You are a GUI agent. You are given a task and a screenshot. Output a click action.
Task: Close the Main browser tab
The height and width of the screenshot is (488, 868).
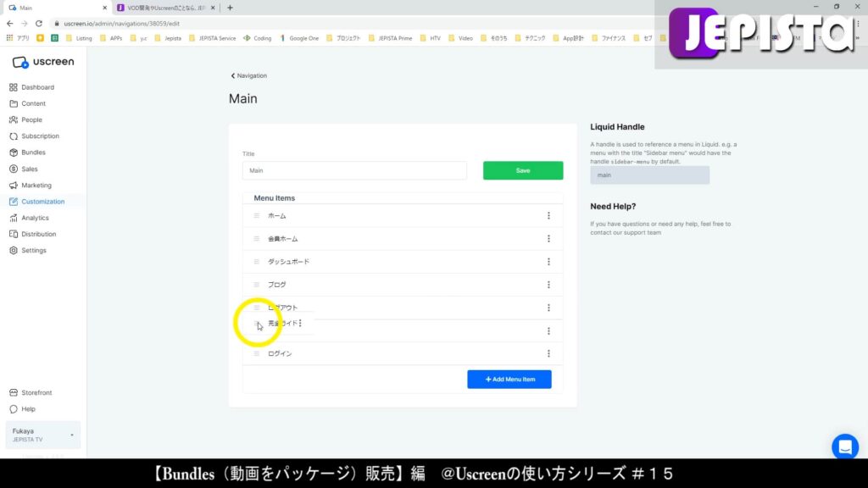(104, 8)
